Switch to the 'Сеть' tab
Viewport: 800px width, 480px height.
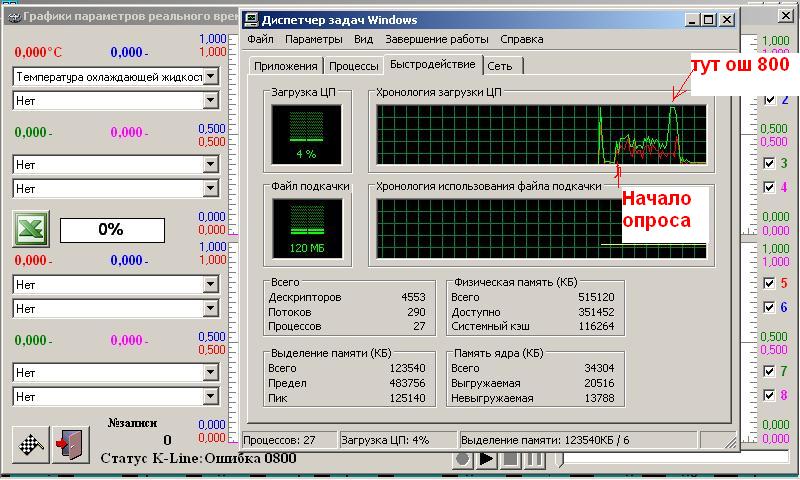tap(504, 66)
